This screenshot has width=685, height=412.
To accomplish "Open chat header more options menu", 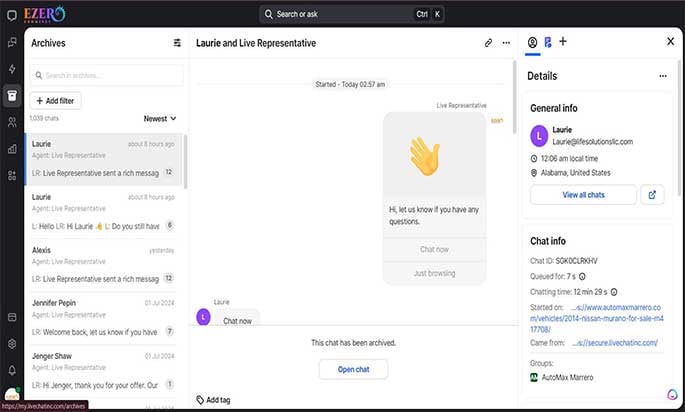I will coord(506,43).
